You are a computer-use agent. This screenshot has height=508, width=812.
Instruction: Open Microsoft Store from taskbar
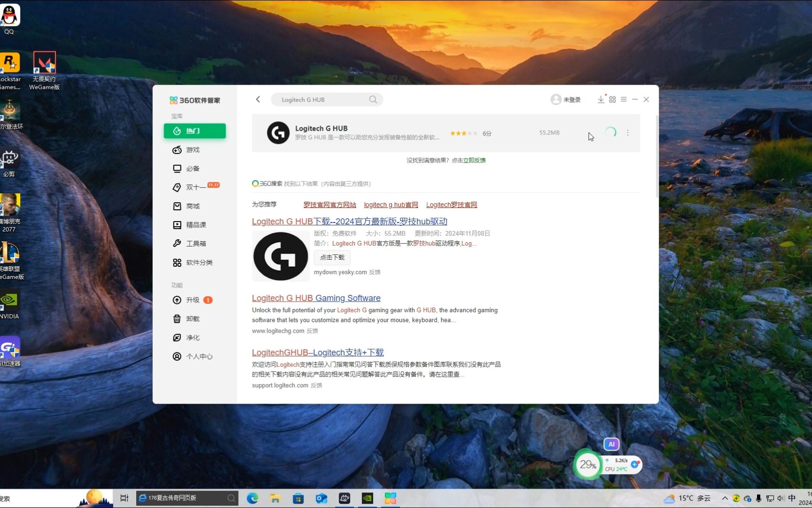coord(298,498)
